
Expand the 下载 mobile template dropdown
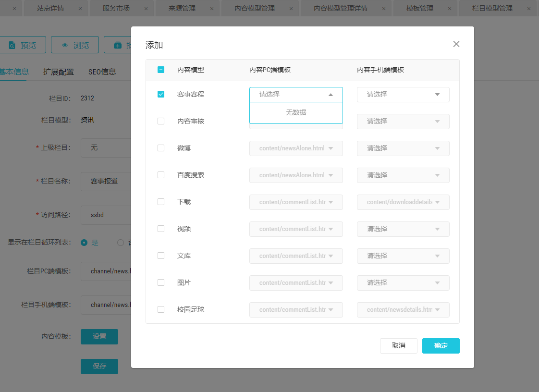[403, 202]
